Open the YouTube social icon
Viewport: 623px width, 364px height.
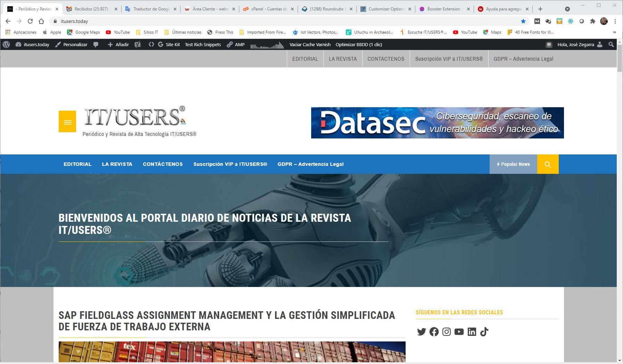pyautogui.click(x=459, y=332)
